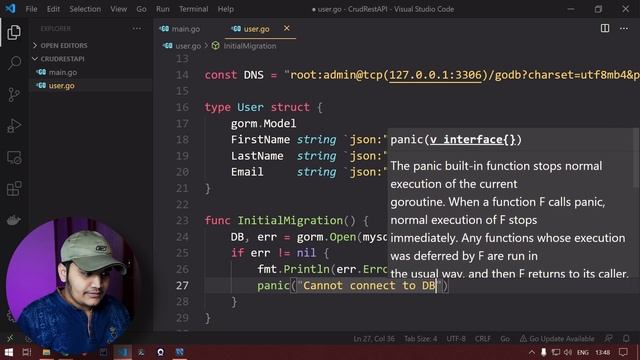The width and height of the screenshot is (640, 360).
Task: Open the Search view in activity bar
Action: tap(14, 63)
